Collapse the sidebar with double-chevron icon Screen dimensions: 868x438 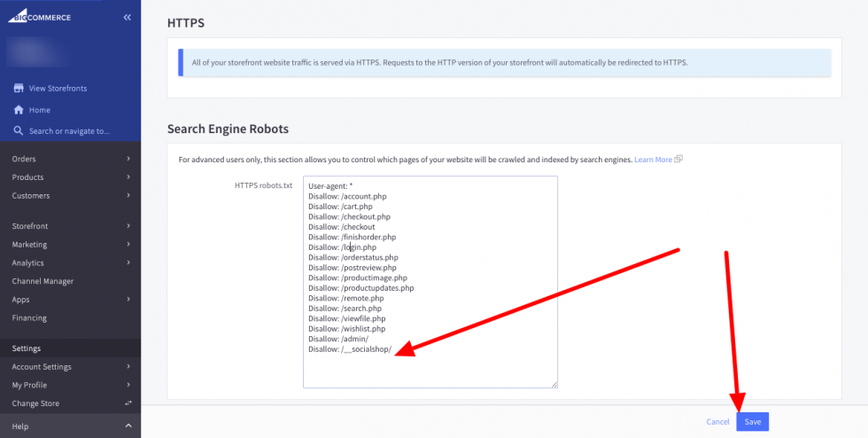coord(128,17)
